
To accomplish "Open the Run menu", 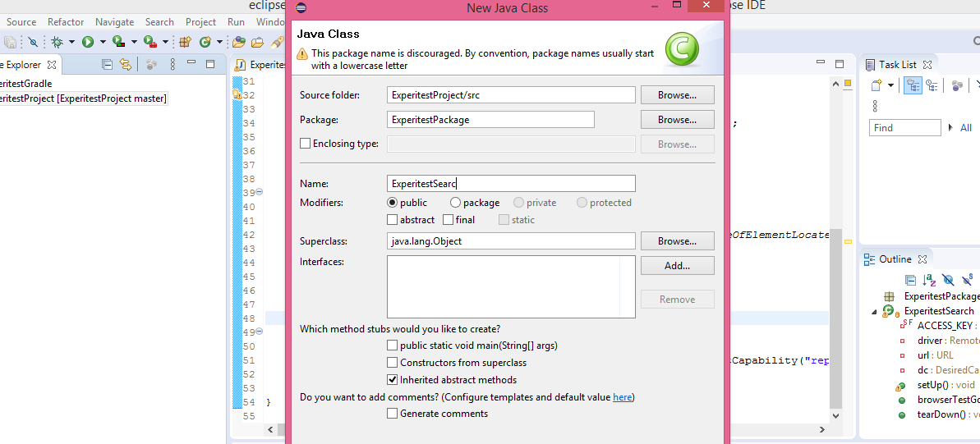I will pos(237,22).
